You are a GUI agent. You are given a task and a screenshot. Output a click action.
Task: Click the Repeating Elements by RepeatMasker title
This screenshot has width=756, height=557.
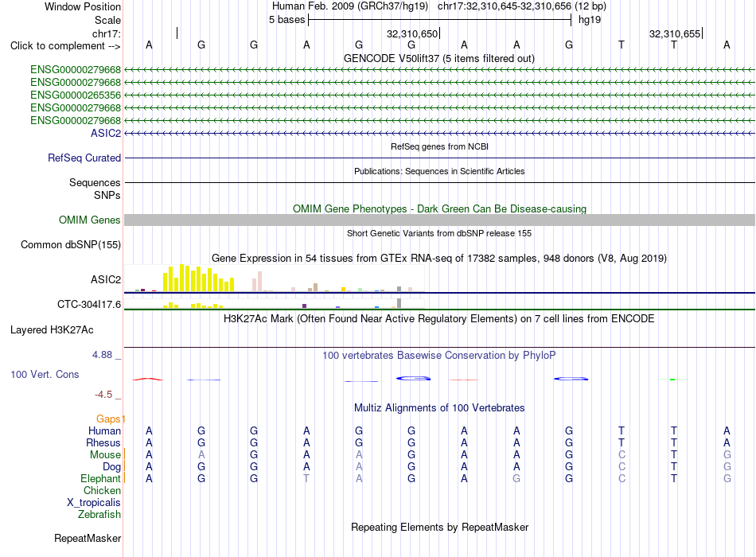439,527
